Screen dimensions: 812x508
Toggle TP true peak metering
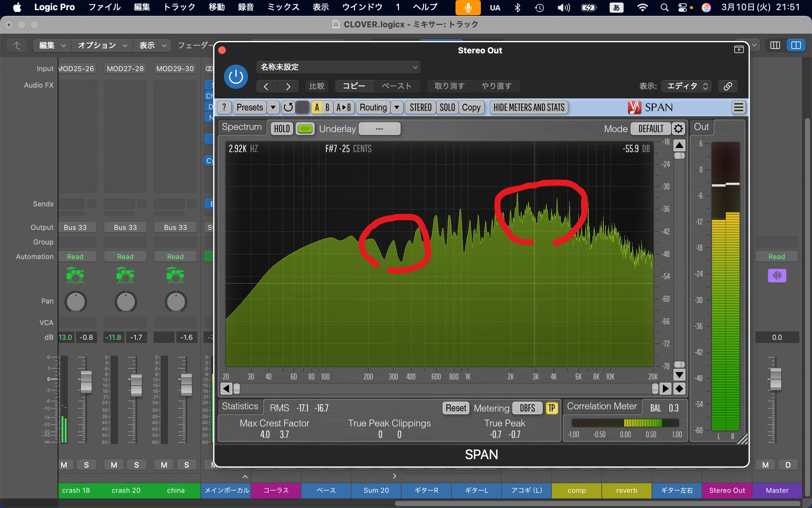point(552,408)
